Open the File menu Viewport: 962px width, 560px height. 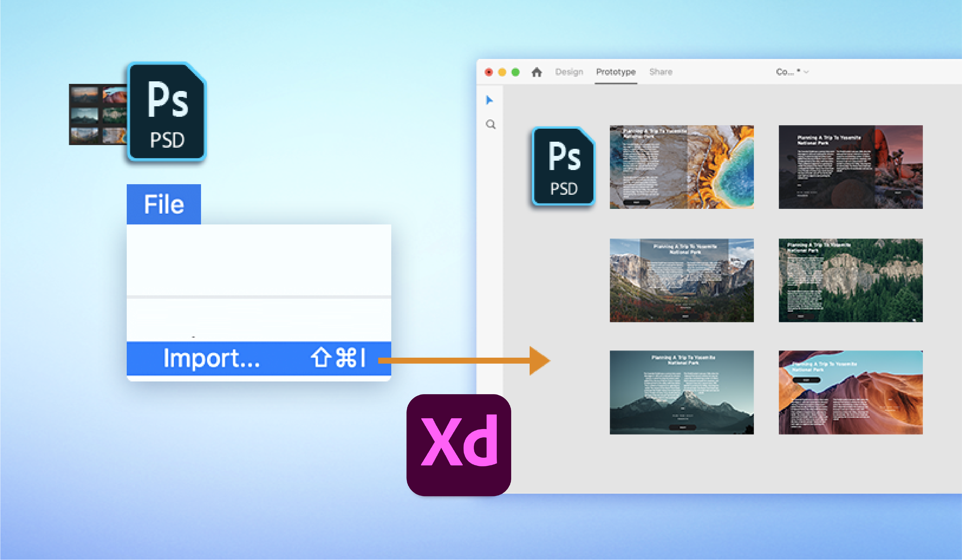tap(164, 204)
